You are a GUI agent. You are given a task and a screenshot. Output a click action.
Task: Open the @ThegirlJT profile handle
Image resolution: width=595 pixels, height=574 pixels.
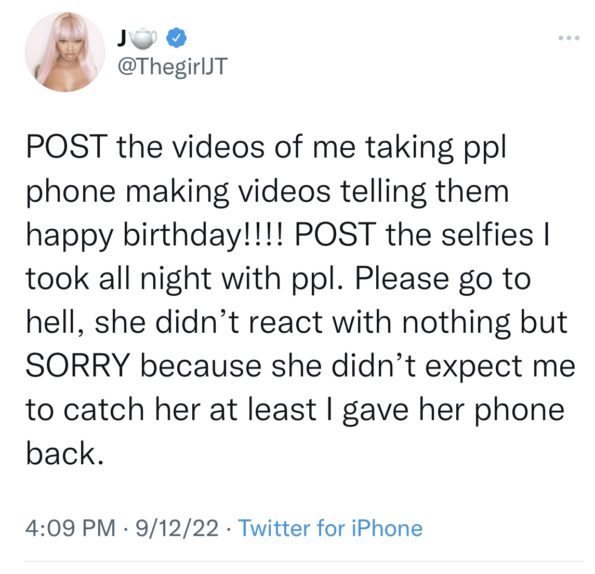(173, 67)
